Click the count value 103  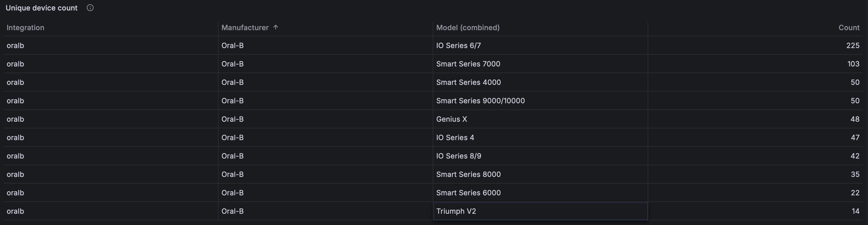point(853,64)
